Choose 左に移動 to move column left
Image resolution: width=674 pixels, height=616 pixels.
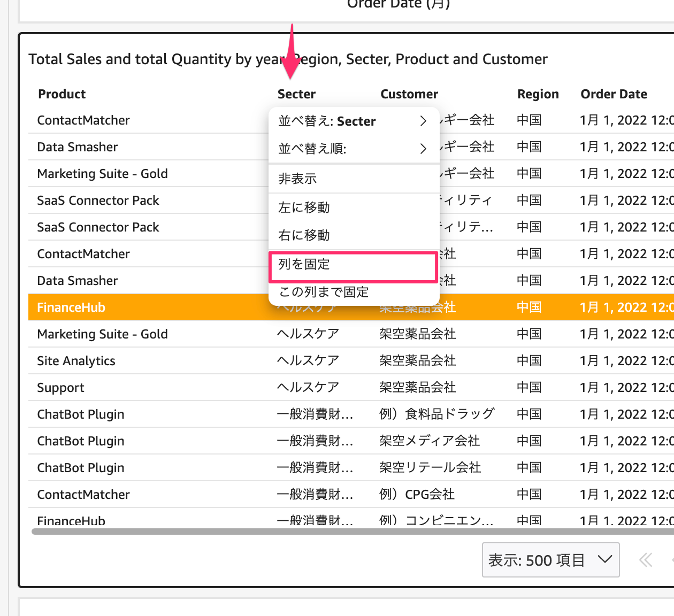(354, 207)
